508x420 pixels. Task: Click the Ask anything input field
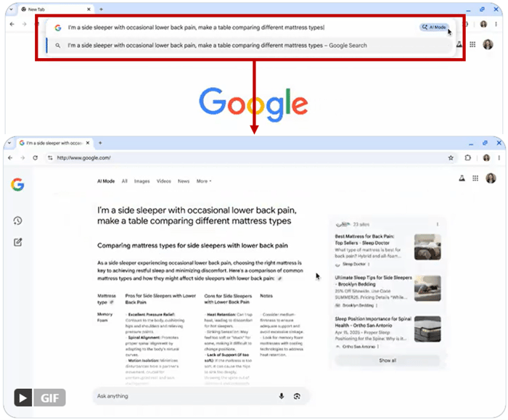(181, 396)
